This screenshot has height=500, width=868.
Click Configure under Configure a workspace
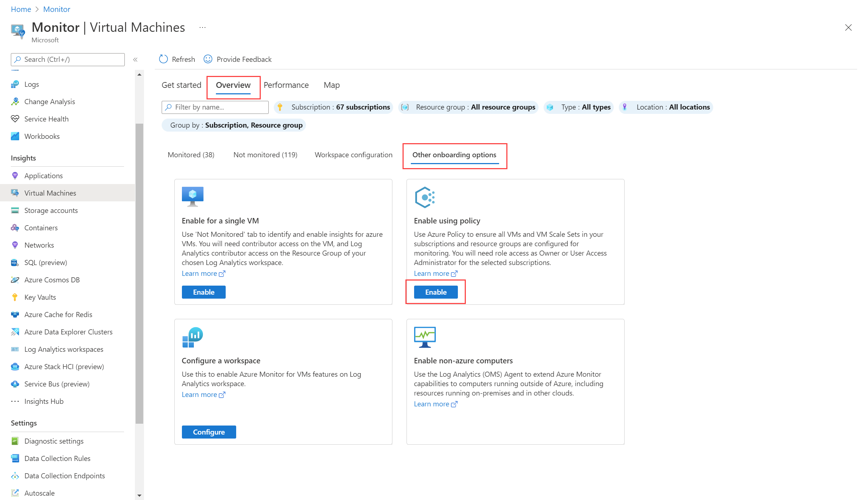click(x=209, y=432)
